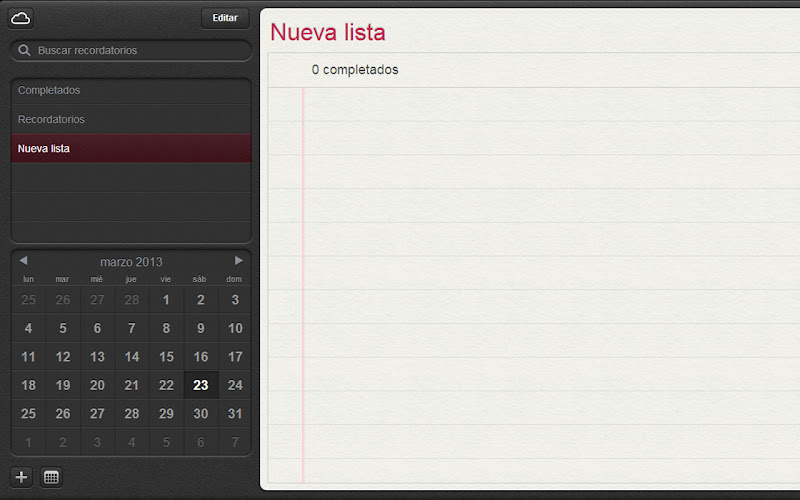Viewport: 800px width, 500px height.
Task: Pick day 8 in the calendar
Action: 166,329
